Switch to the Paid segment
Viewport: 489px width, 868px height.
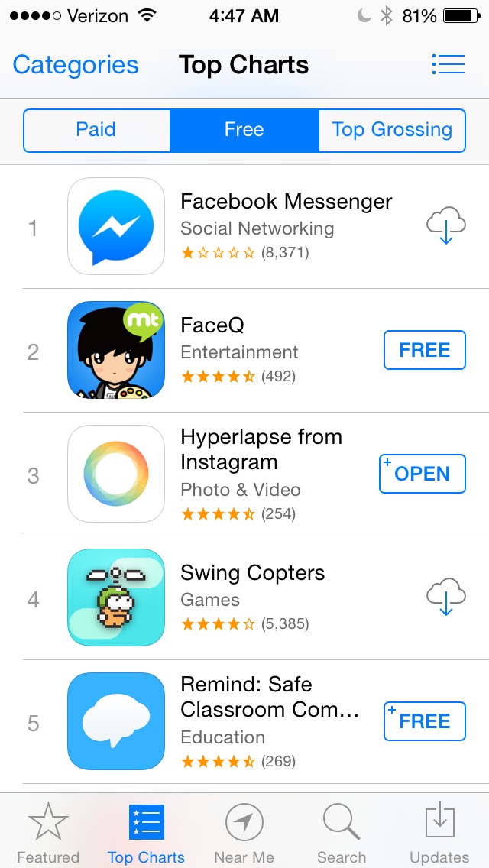tap(96, 130)
